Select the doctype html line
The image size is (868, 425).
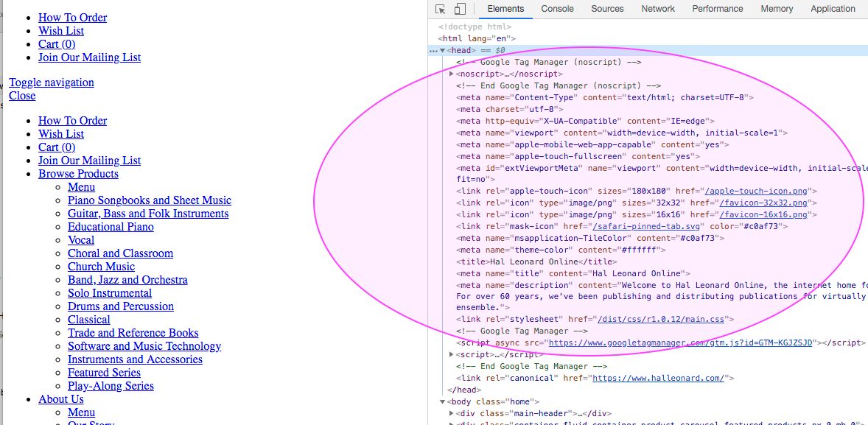[475, 27]
